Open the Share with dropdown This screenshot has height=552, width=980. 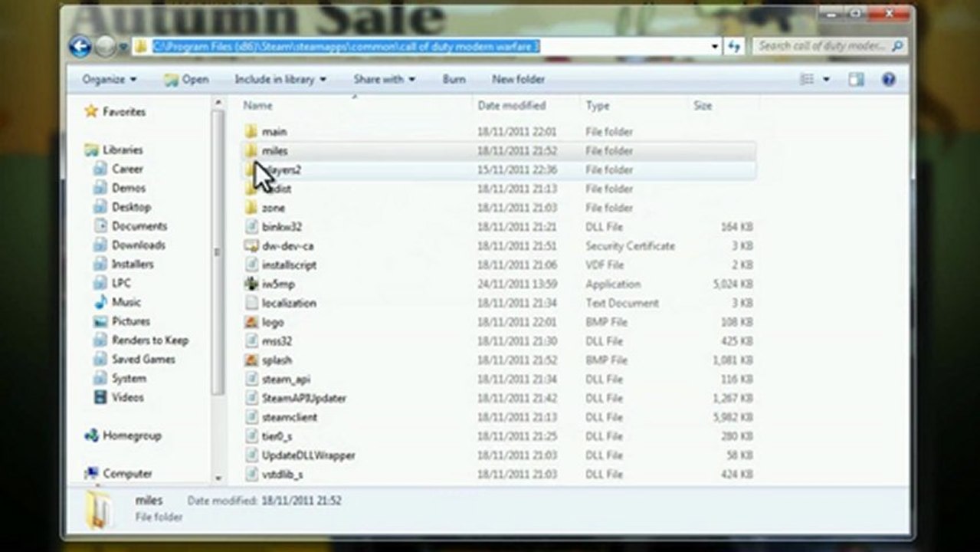[x=384, y=79]
